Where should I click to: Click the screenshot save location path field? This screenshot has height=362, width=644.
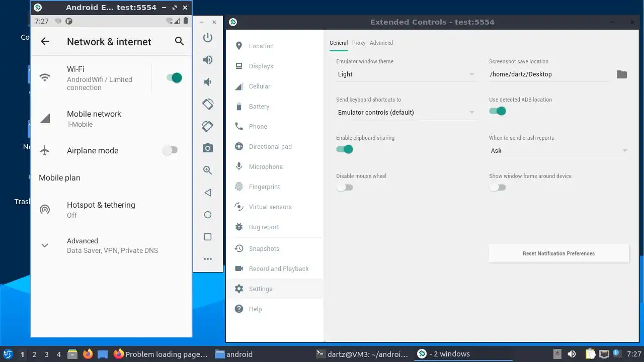(x=549, y=74)
